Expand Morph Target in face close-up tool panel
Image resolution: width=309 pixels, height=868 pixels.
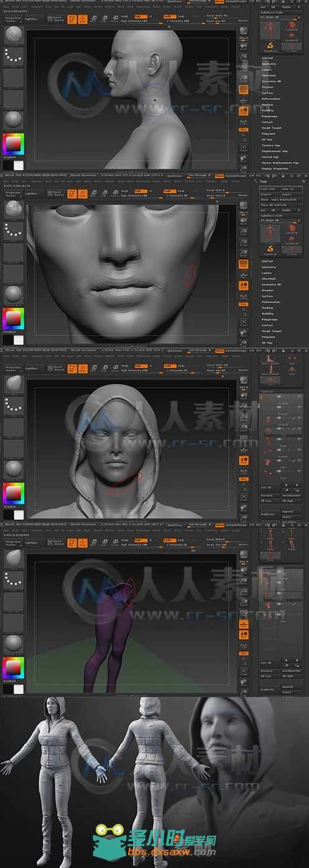pyautogui.click(x=271, y=331)
